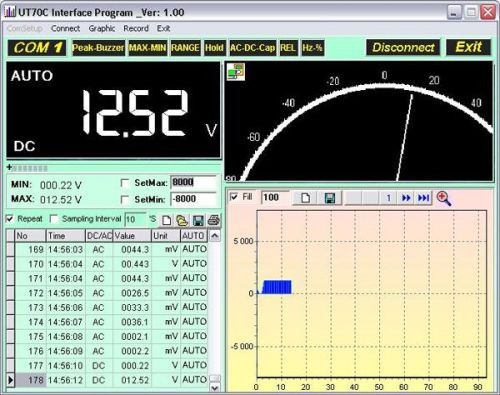Click the 'Value' column header
500x395 pixels.
[132, 236]
